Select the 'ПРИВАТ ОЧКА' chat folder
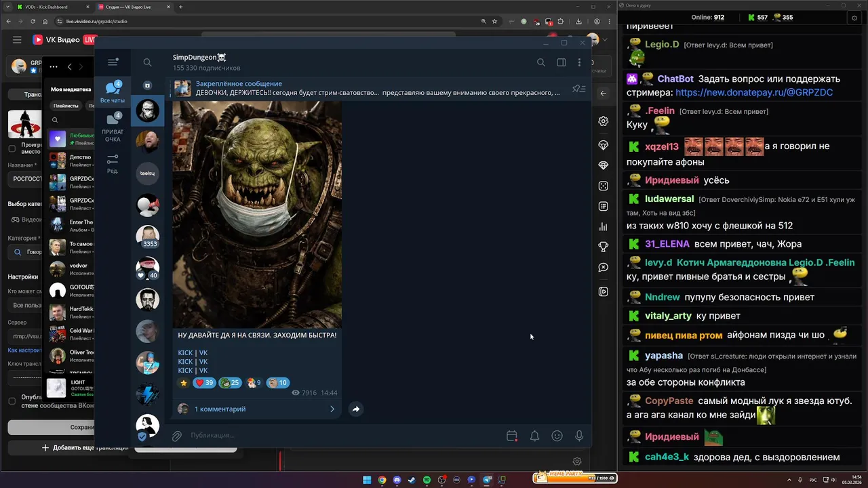868x488 pixels. [113, 127]
